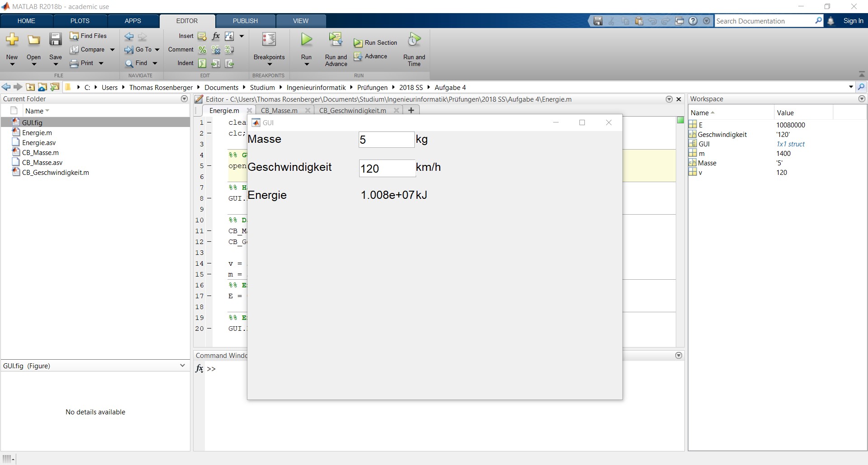
Task: Click the Masse input field
Action: 386,140
